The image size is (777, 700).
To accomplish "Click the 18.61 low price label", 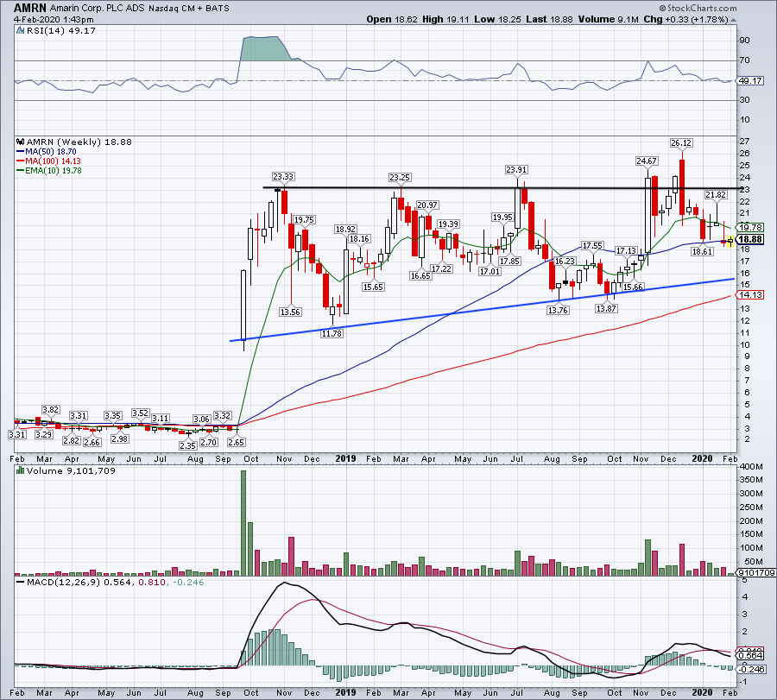I will pos(702,252).
